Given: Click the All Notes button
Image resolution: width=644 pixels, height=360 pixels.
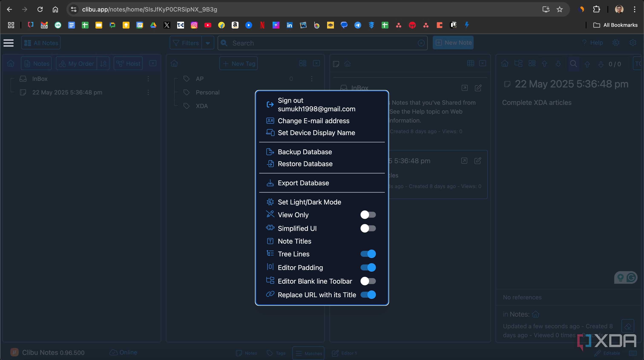Looking at the screenshot, I should tap(41, 43).
